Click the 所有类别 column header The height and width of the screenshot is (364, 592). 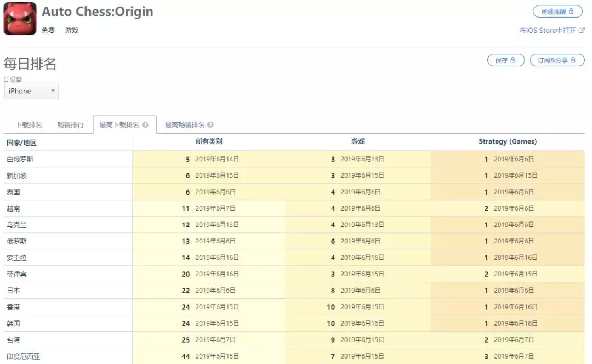click(209, 141)
